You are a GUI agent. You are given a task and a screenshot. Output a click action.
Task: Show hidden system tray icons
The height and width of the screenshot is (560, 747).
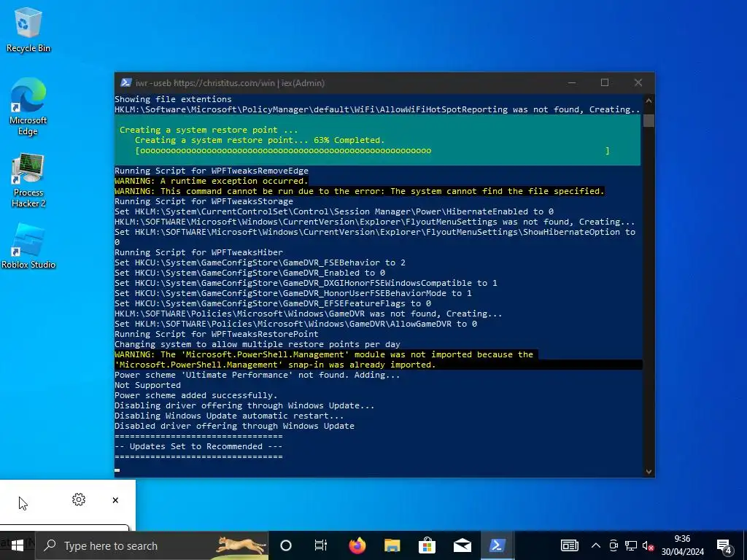[595, 545]
